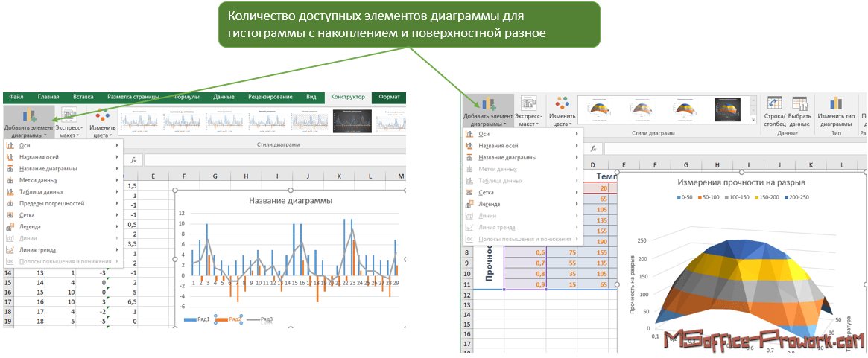The image size is (868, 358).
Task: Expand Легенда submenu arrow in left window
Action: (118, 227)
